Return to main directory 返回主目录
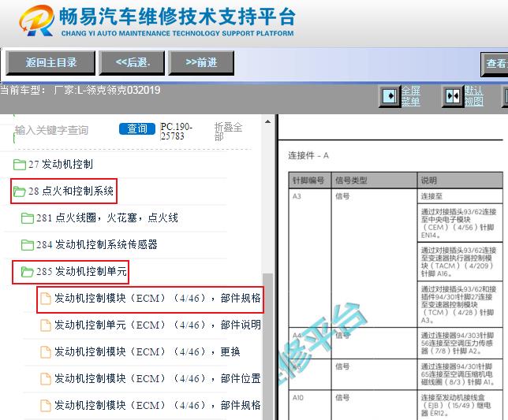This screenshot has width=508, height=420. click(x=50, y=63)
